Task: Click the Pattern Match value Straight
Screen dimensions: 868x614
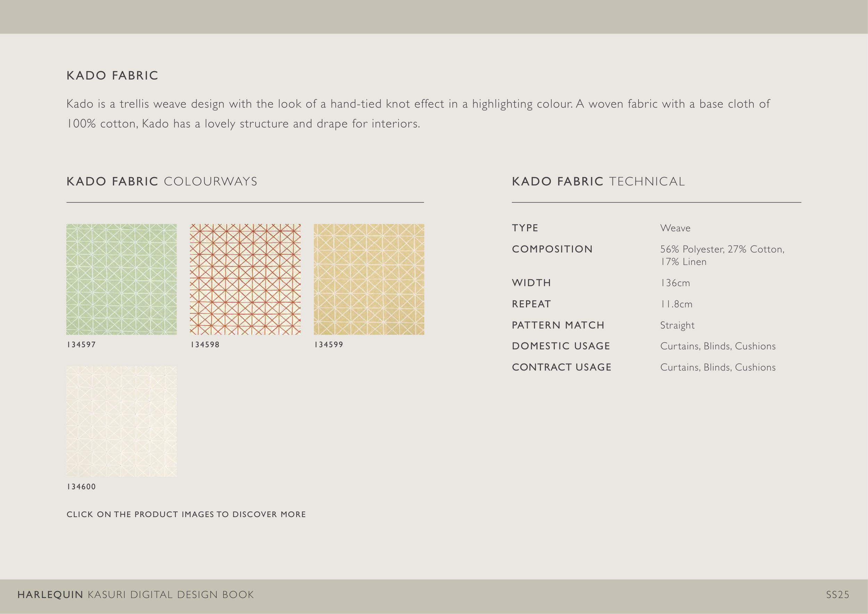Action: [677, 325]
